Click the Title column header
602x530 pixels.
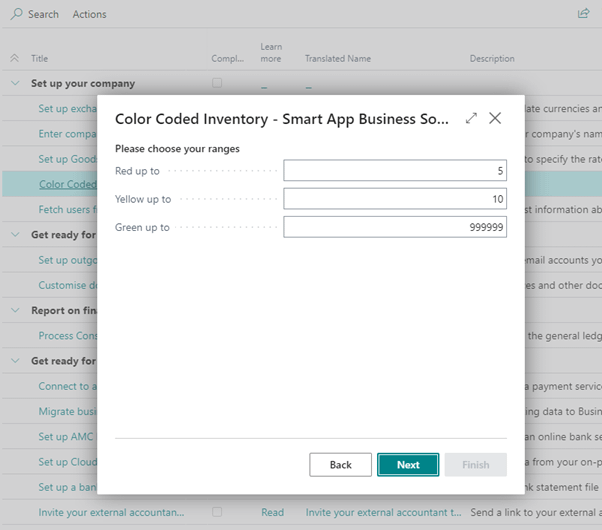point(40,58)
